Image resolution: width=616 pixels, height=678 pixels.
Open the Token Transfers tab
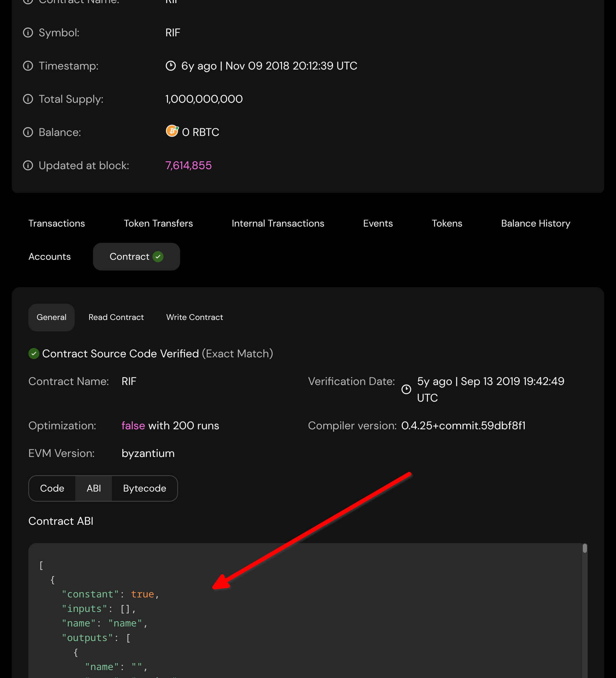158,223
